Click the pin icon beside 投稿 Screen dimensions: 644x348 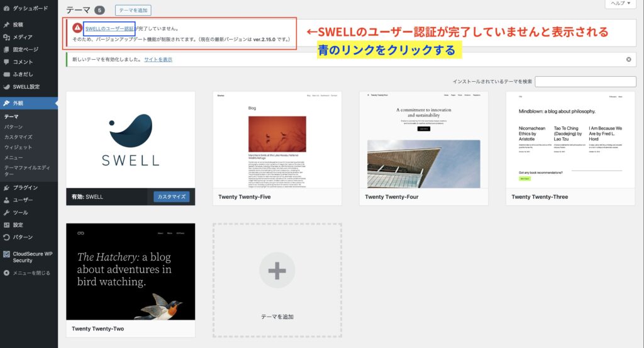point(6,25)
